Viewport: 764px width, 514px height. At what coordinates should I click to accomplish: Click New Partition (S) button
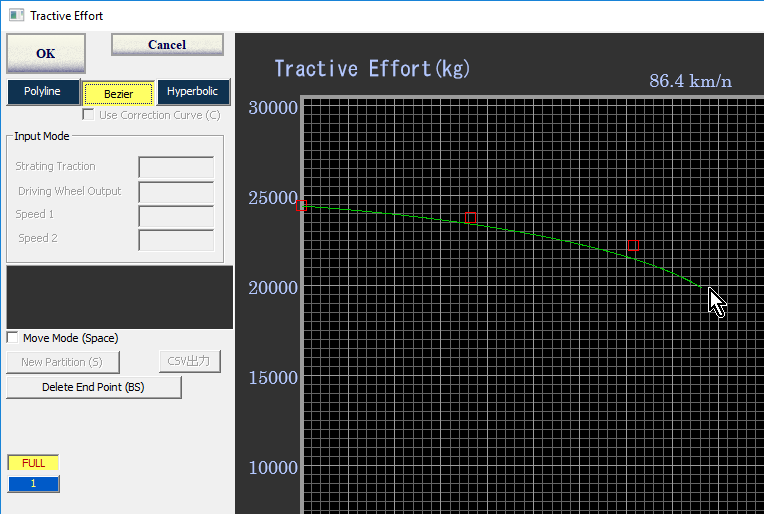(x=63, y=362)
